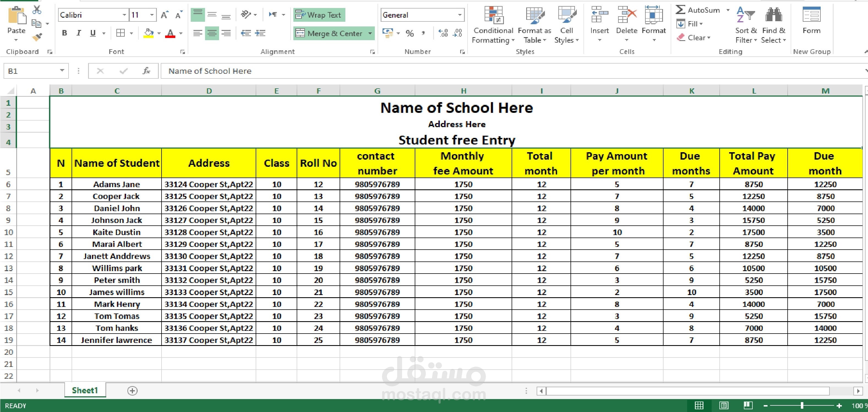Toggle Wrap Text
The height and width of the screenshot is (412, 868).
319,15
